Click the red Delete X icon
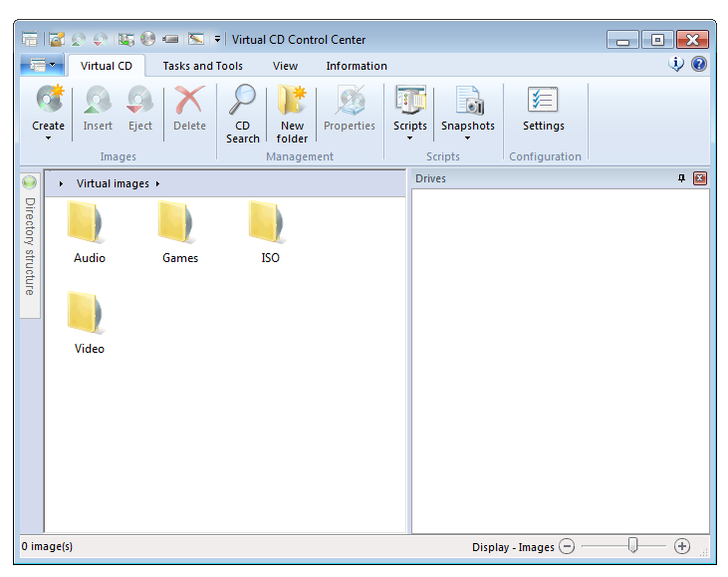The height and width of the screenshot is (577, 728). 189,99
